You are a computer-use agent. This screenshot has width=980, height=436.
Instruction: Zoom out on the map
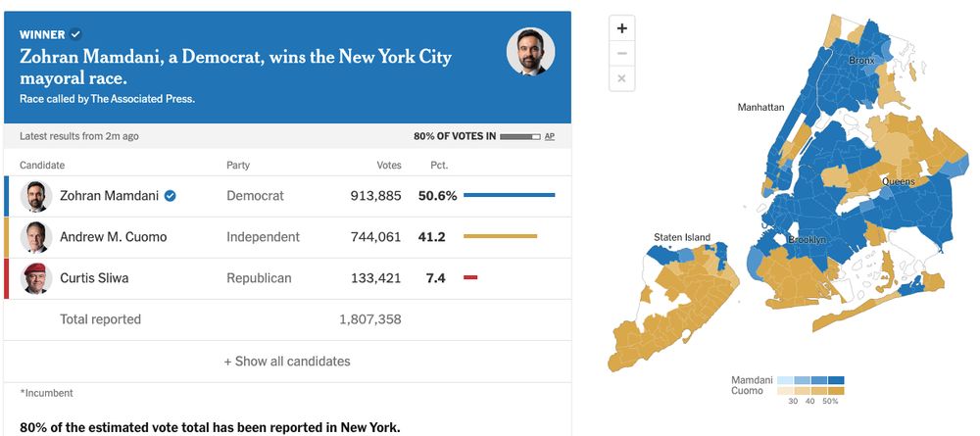tap(621, 53)
